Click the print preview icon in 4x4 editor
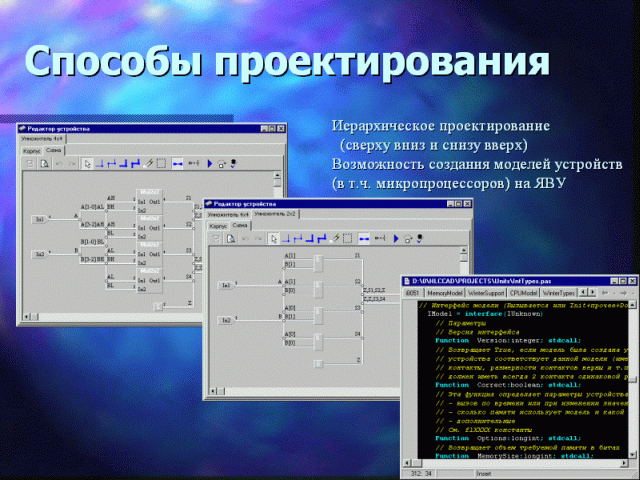This screenshot has height=480, width=640. coord(45,162)
